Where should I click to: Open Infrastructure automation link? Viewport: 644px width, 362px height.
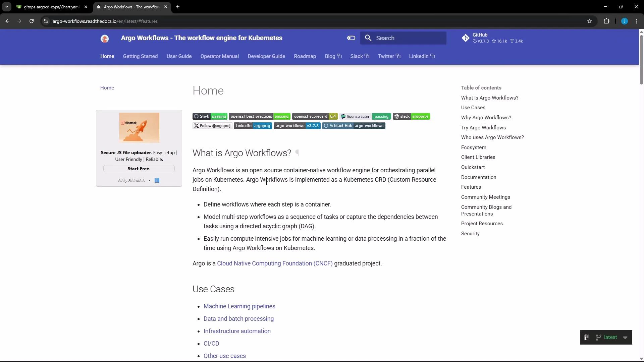click(x=237, y=331)
